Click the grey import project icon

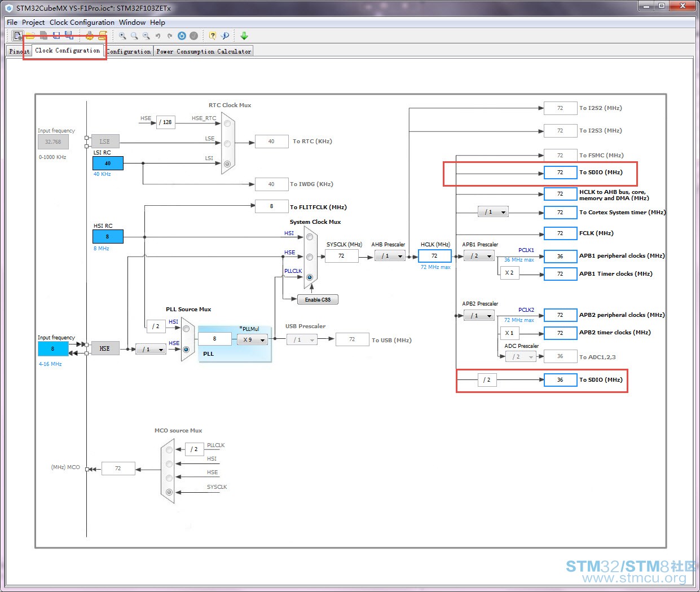click(43, 36)
